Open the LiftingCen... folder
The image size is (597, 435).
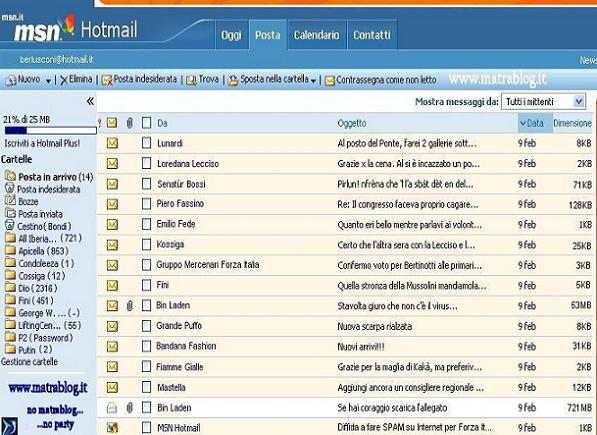tap(43, 325)
